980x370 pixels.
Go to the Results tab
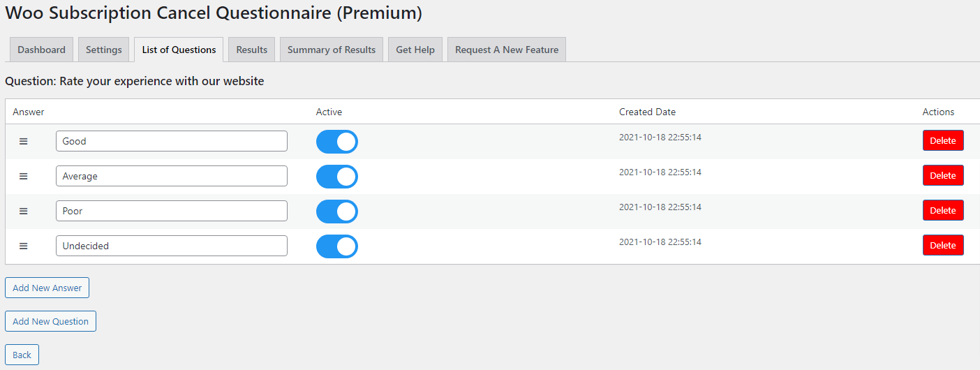pyautogui.click(x=251, y=50)
